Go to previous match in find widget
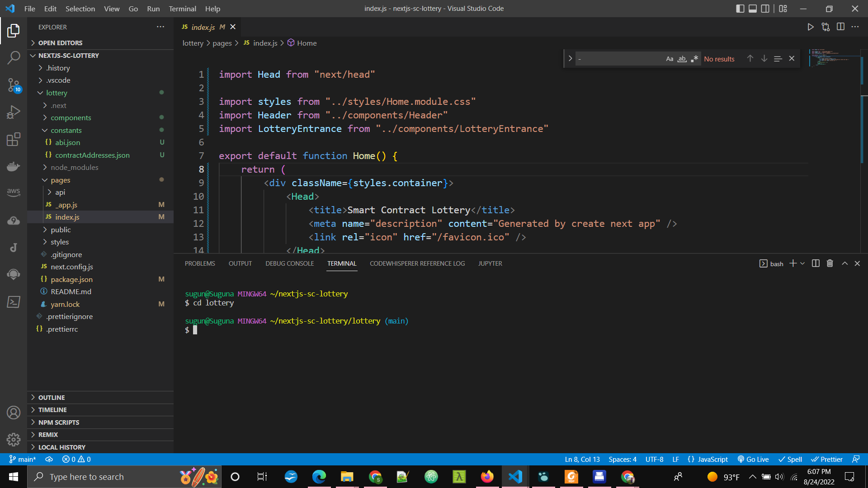The image size is (868, 488). click(750, 59)
